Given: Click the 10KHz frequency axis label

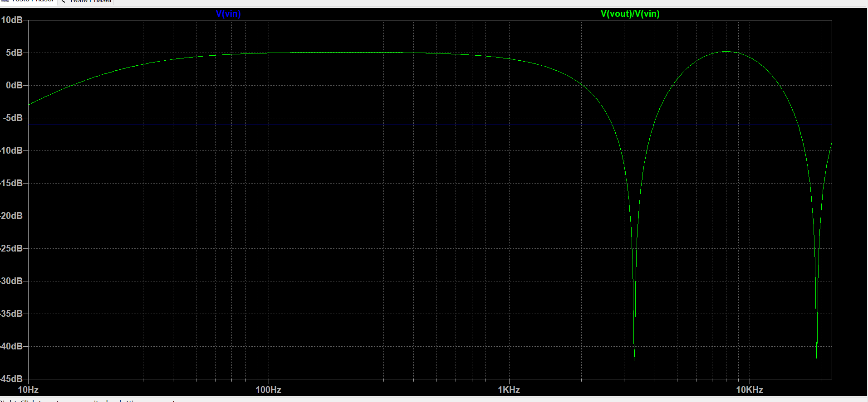Looking at the screenshot, I should (x=750, y=390).
